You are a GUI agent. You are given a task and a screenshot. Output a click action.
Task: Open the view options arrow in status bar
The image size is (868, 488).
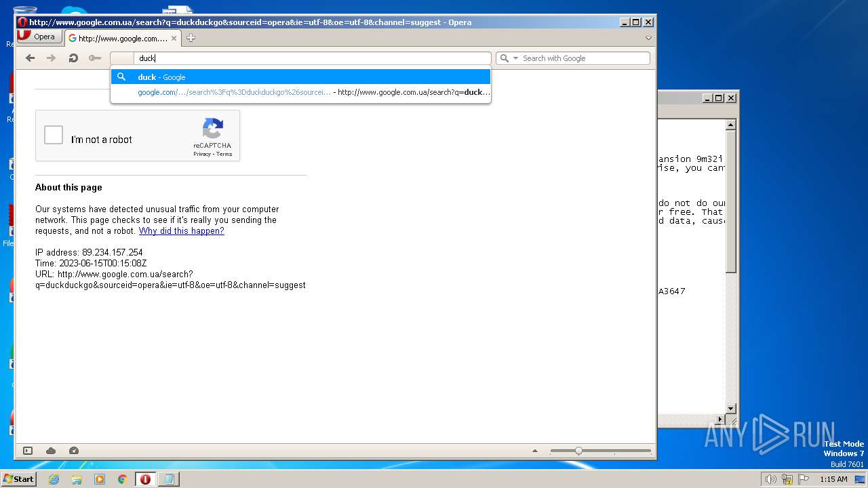[534, 451]
